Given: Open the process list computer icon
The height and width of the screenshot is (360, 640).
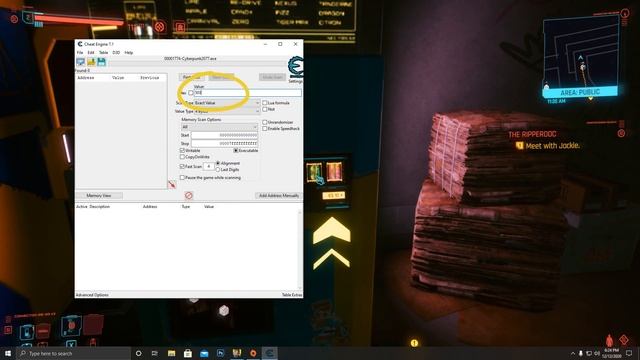Looking at the screenshot, I should (80, 62).
